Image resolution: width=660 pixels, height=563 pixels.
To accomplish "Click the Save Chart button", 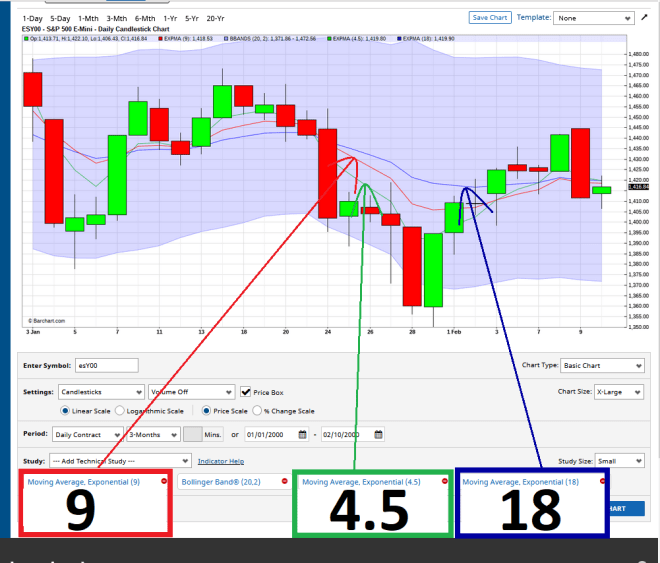I will pyautogui.click(x=490, y=18).
